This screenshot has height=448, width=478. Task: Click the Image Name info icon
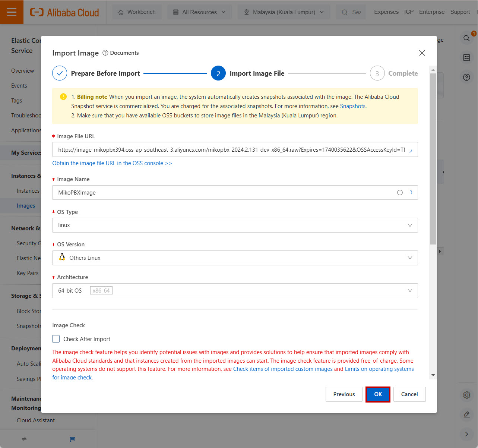[400, 193]
